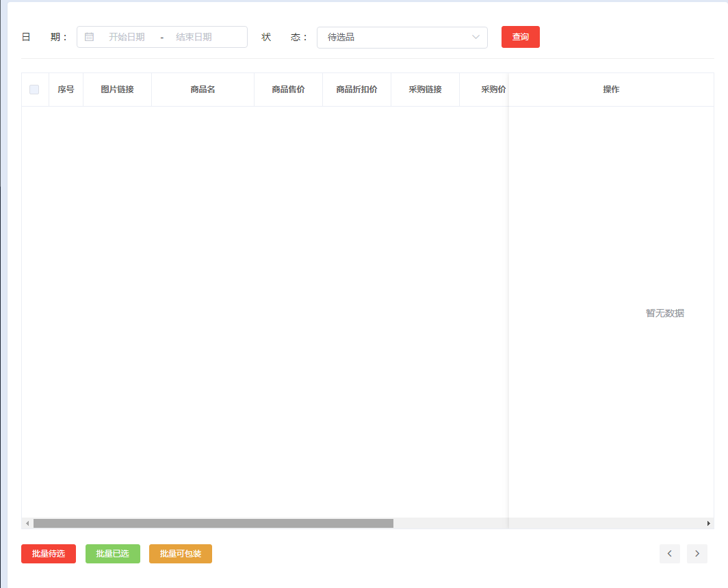728x588 pixels.
Task: Click the 图片链接 column header
Action: pos(118,90)
